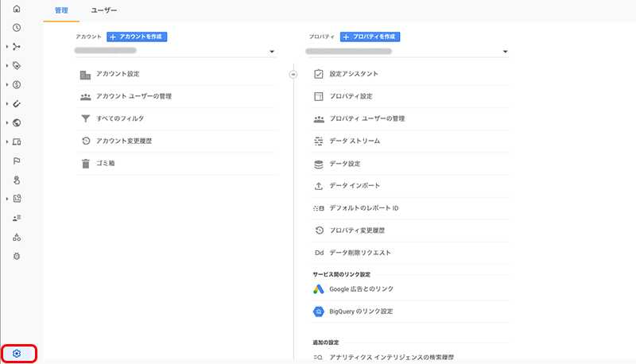Open the audience list icon in the sidebar

click(x=17, y=218)
